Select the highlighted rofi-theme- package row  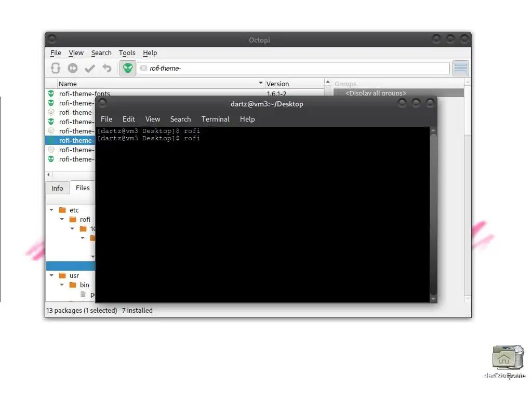71,140
